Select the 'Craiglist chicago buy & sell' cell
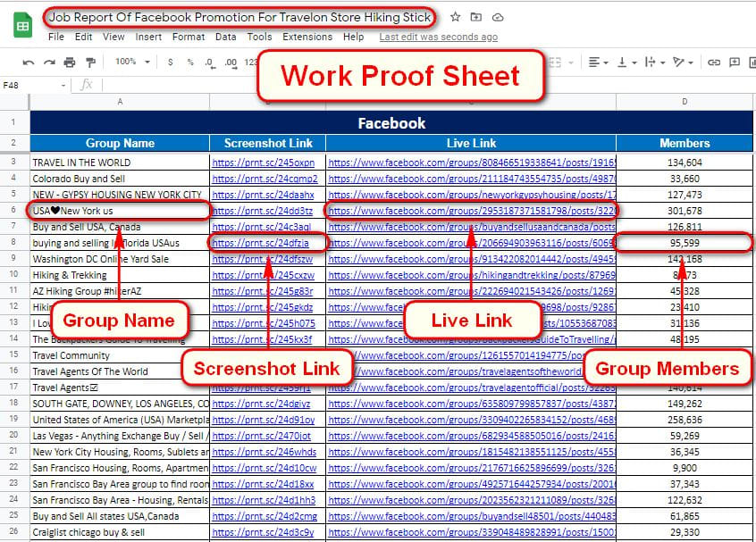756x542 pixels. point(120,532)
